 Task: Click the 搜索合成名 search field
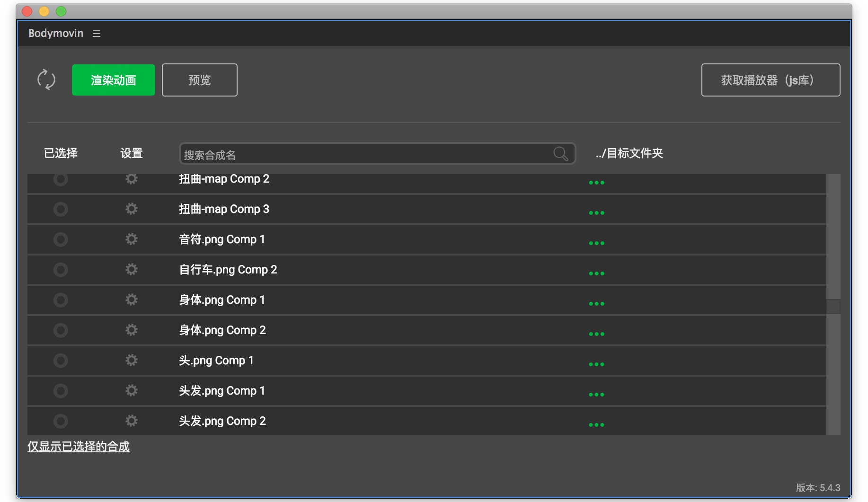tap(377, 154)
